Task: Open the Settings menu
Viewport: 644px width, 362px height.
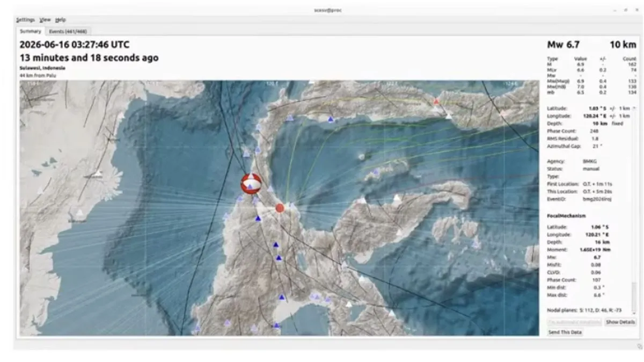Action: tap(25, 19)
